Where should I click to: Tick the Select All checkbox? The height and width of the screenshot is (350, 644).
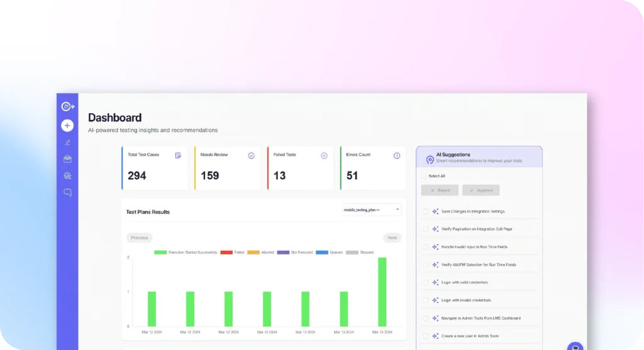click(x=425, y=176)
